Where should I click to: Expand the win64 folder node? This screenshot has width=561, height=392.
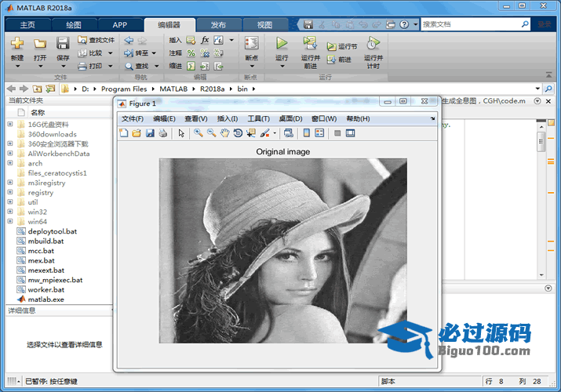point(10,221)
